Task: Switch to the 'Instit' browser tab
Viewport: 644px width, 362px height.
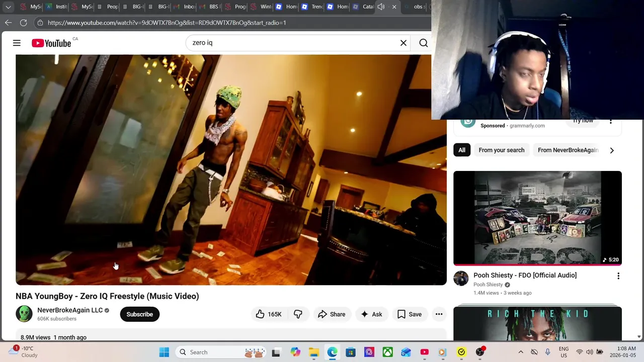Action: click(56, 7)
